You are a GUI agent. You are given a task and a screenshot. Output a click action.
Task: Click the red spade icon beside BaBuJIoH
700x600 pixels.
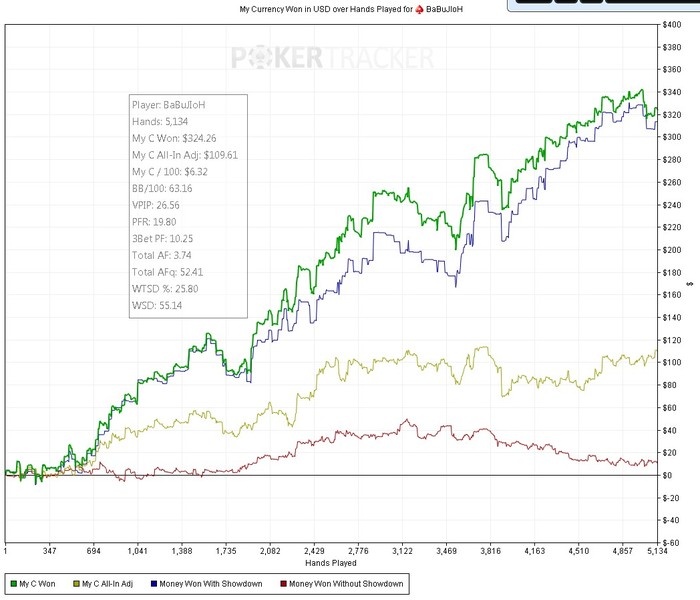coord(419,9)
